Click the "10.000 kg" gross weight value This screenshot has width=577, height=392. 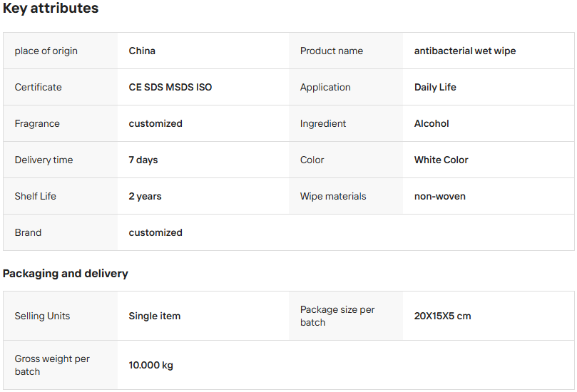coord(150,365)
